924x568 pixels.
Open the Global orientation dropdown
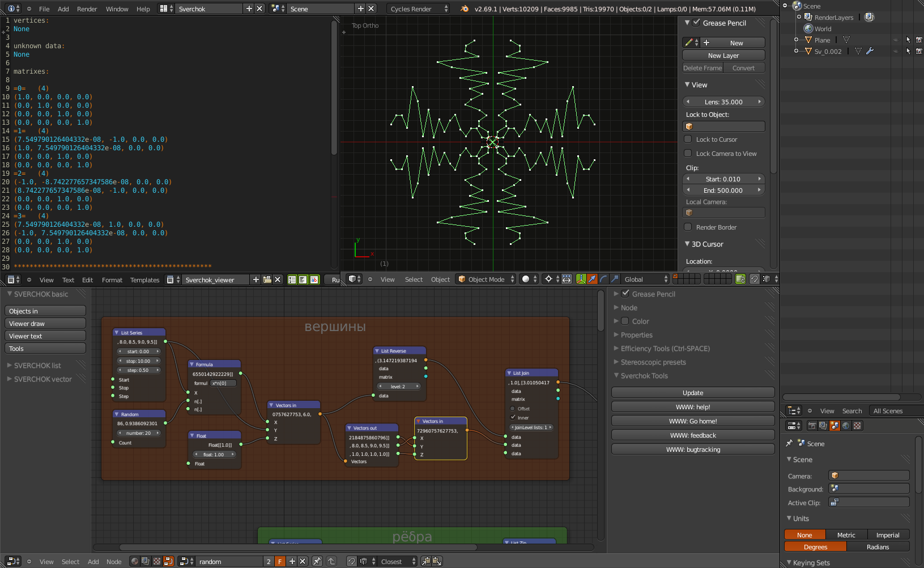[x=646, y=279]
